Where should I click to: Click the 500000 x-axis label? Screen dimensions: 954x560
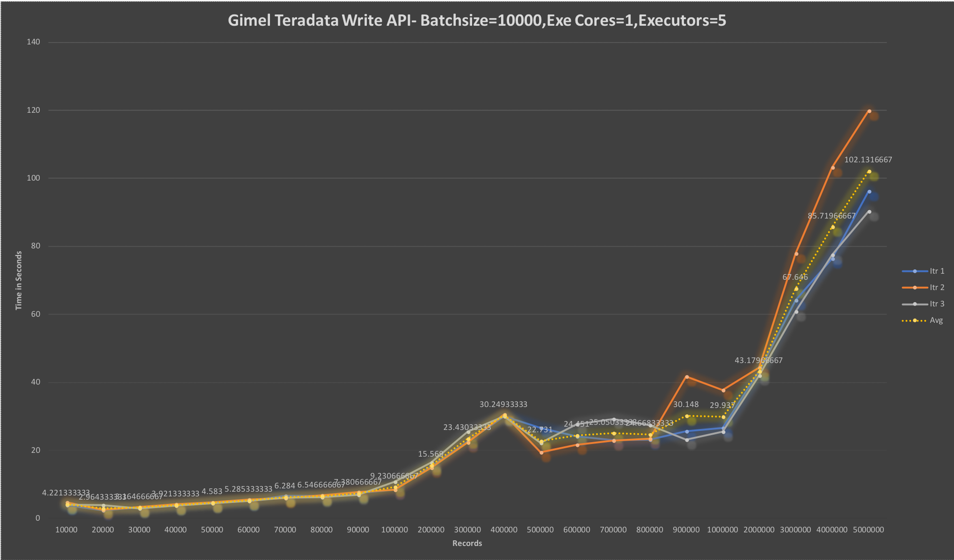[540, 530]
